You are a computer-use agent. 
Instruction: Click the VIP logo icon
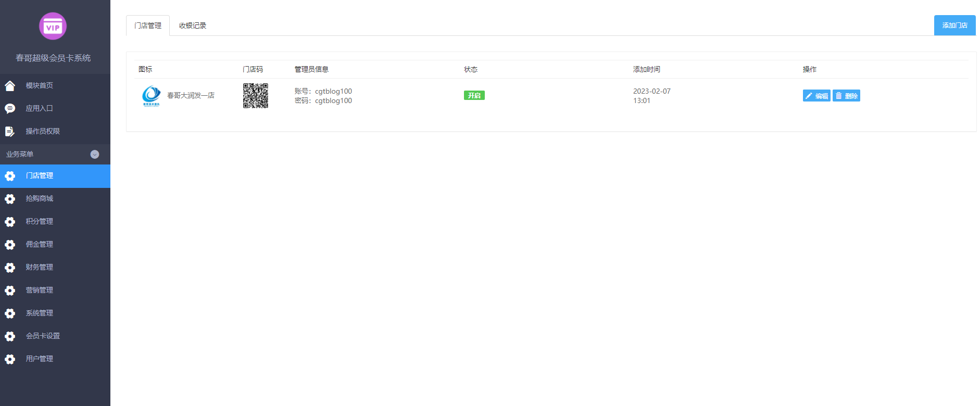[x=53, y=26]
